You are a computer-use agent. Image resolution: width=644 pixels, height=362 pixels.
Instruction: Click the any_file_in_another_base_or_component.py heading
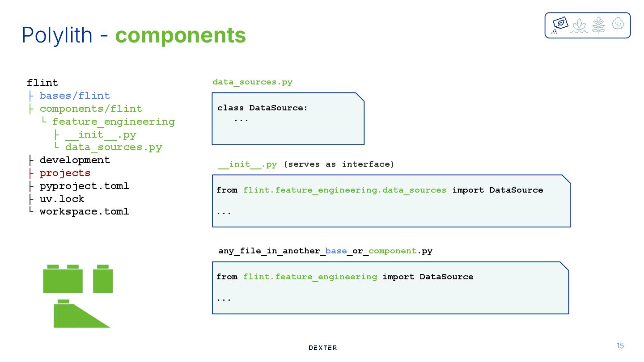(x=325, y=251)
